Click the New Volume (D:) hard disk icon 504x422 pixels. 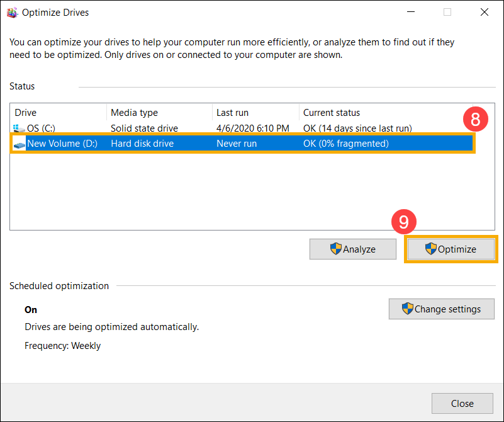(20, 144)
